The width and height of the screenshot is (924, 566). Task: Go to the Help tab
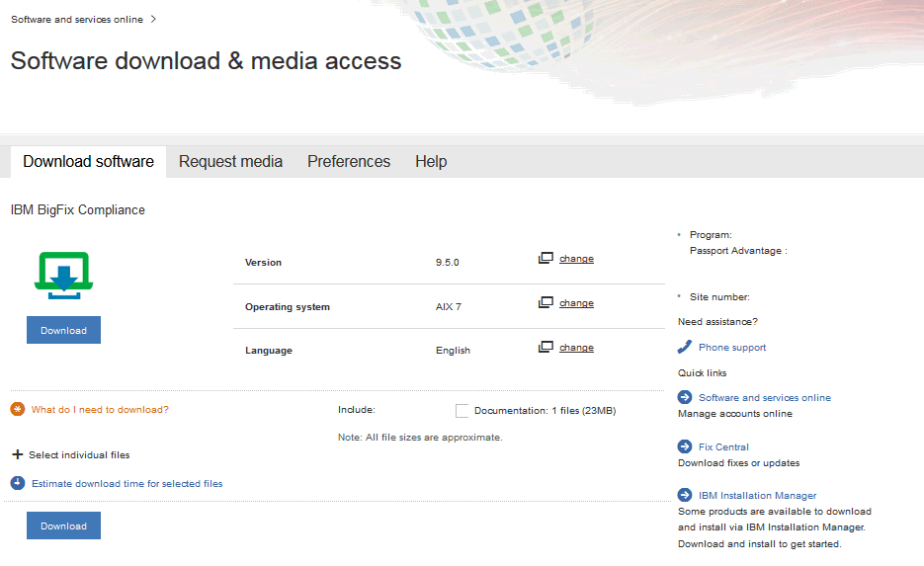(x=431, y=161)
